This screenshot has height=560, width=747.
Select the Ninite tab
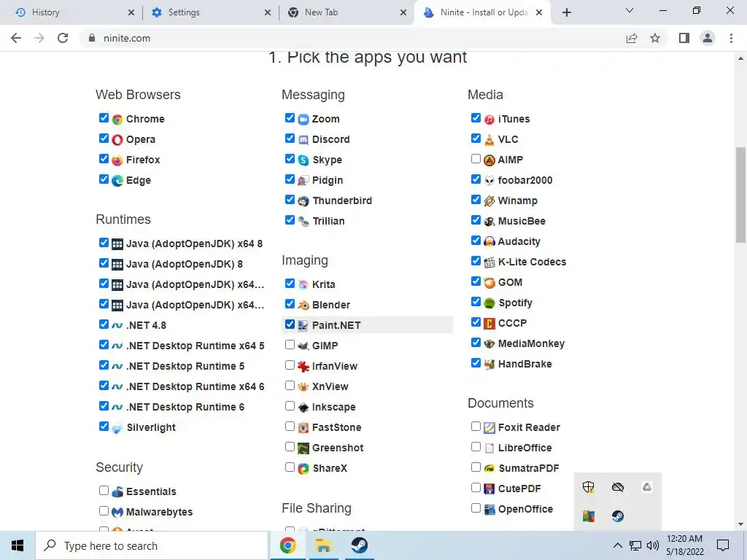pos(483,12)
